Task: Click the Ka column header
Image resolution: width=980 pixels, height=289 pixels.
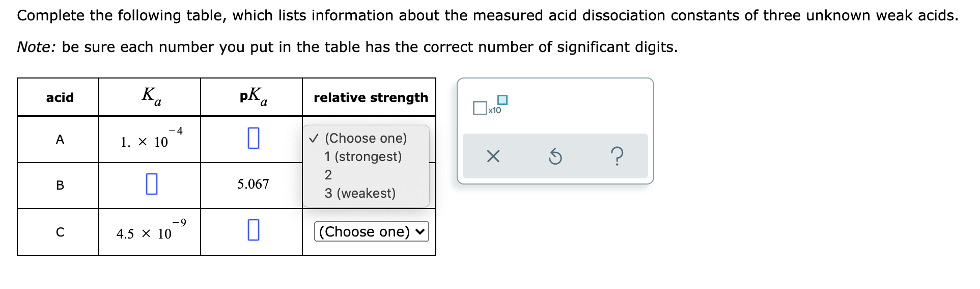Action: pyautogui.click(x=151, y=96)
